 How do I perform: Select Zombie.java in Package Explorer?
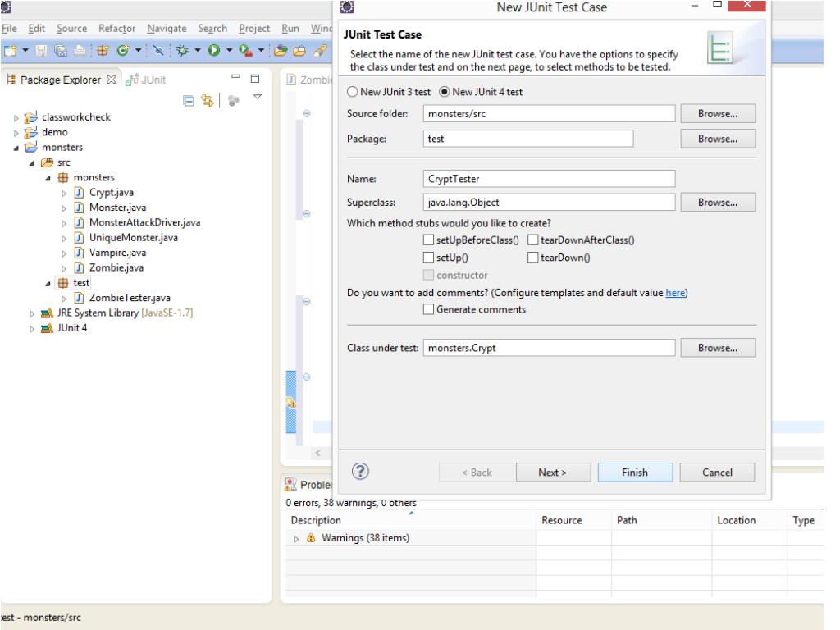[116, 268]
